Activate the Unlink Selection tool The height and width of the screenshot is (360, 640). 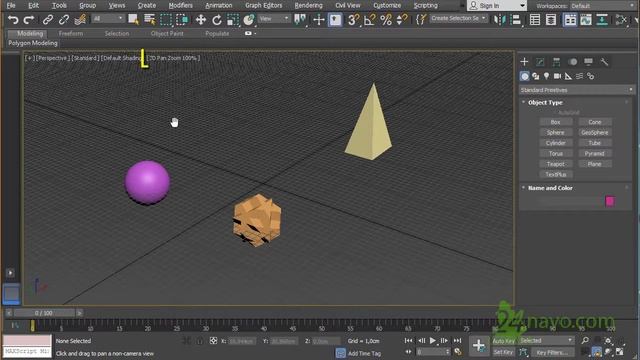pyautogui.click(x=64, y=19)
